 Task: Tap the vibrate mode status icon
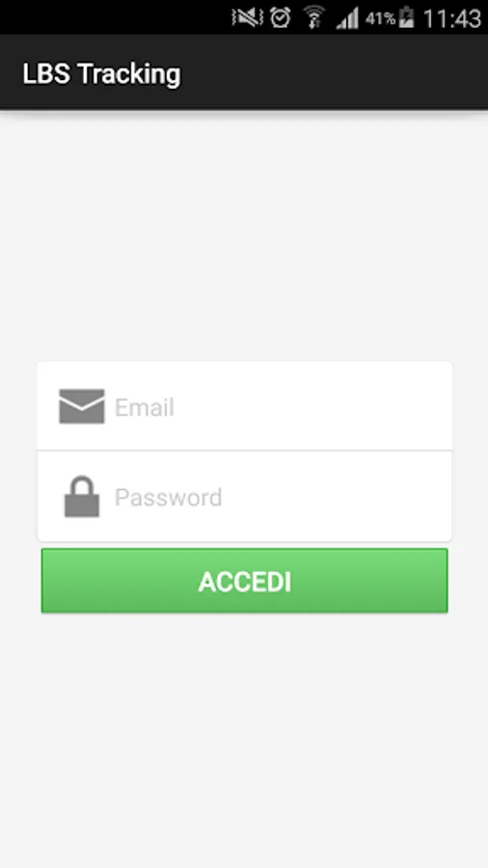click(x=247, y=17)
